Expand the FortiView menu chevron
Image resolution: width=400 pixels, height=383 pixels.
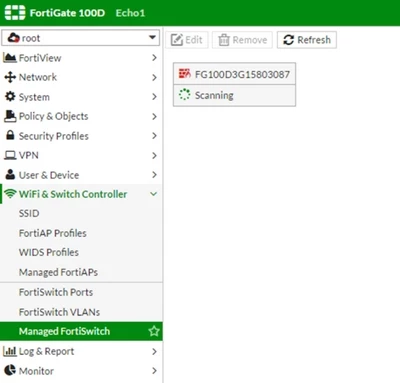coord(154,58)
